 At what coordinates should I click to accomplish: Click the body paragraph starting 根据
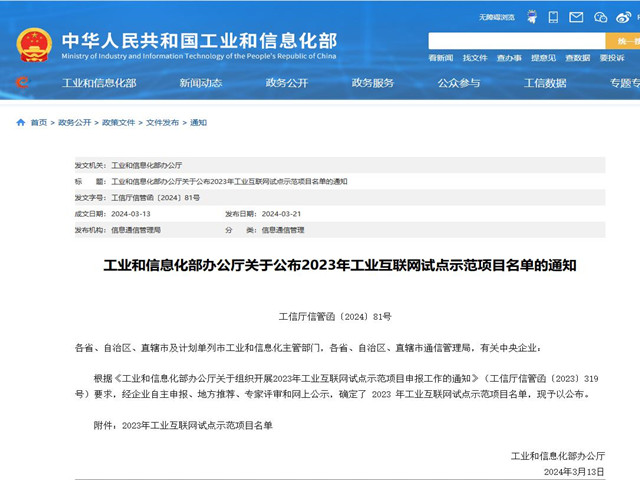pos(337,387)
